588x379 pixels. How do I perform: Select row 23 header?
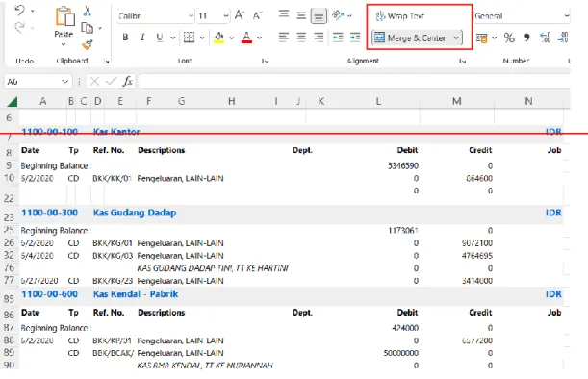(x=9, y=215)
